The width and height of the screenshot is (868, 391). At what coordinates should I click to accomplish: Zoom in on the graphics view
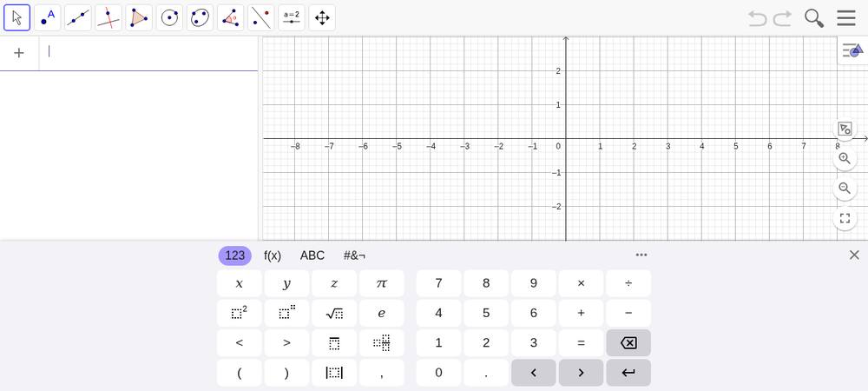845,158
